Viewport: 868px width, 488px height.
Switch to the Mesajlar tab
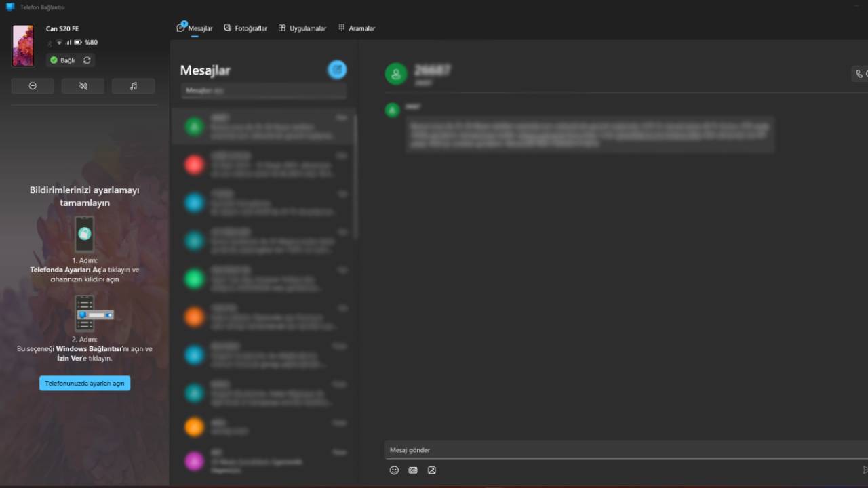point(195,28)
